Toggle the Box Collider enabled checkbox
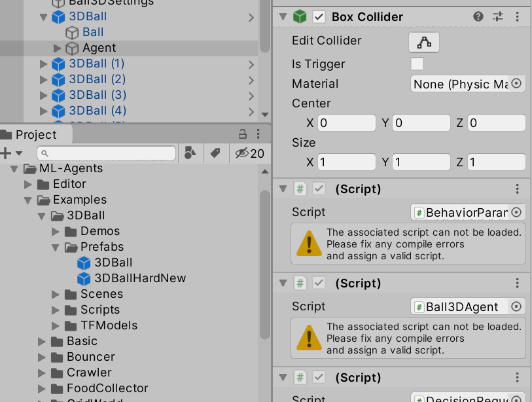532x402 pixels. [x=319, y=16]
